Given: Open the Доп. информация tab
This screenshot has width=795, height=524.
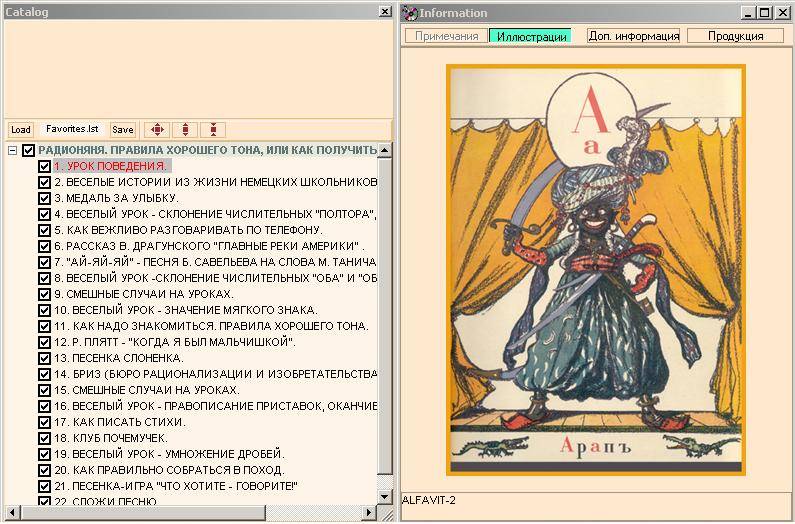Looking at the screenshot, I should click(634, 36).
